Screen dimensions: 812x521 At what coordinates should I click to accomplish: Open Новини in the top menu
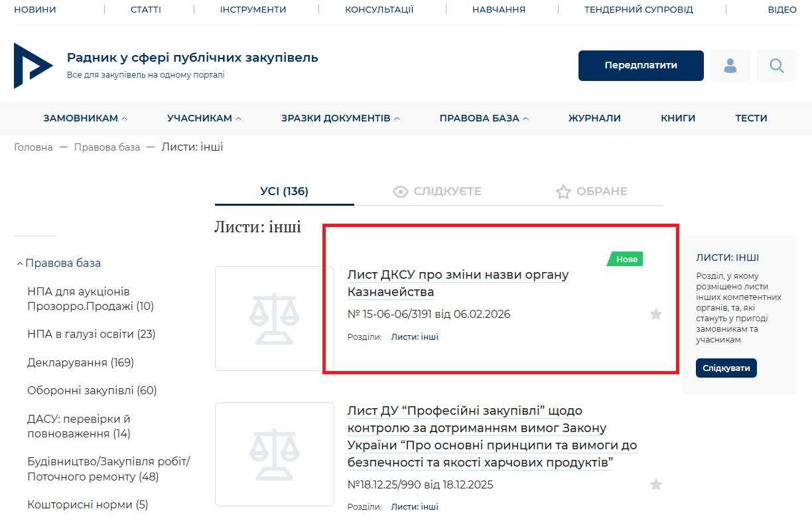[35, 10]
